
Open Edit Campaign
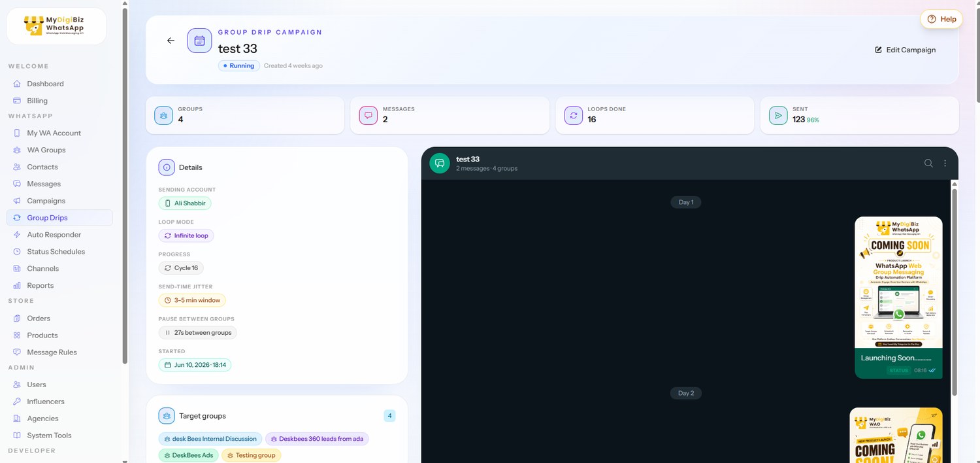(x=906, y=50)
